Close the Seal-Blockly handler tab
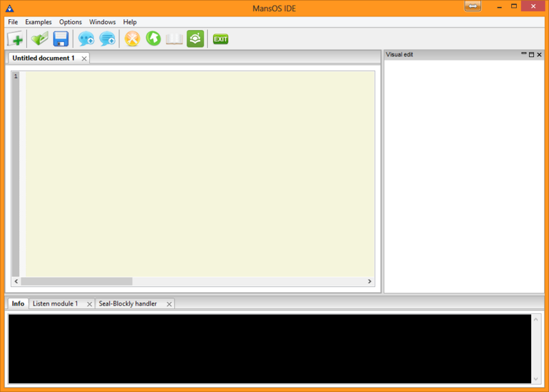The image size is (549, 392). click(169, 304)
